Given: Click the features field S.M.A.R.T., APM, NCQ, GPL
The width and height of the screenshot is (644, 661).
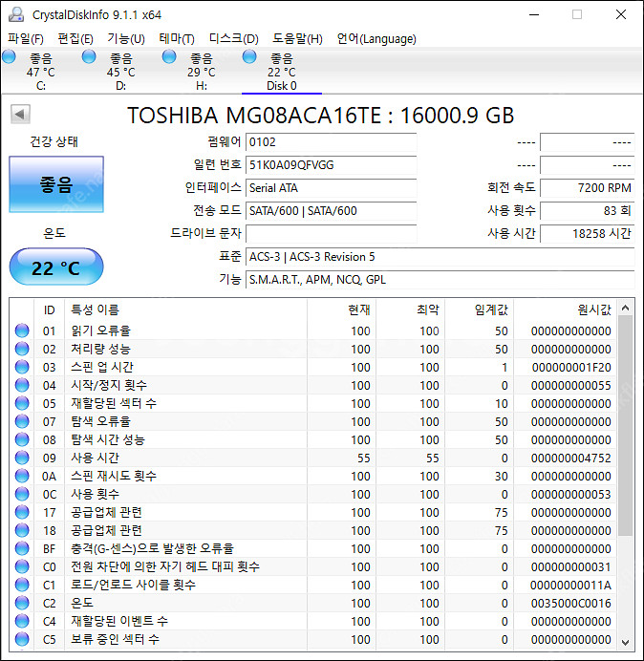Looking at the screenshot, I should point(440,279).
